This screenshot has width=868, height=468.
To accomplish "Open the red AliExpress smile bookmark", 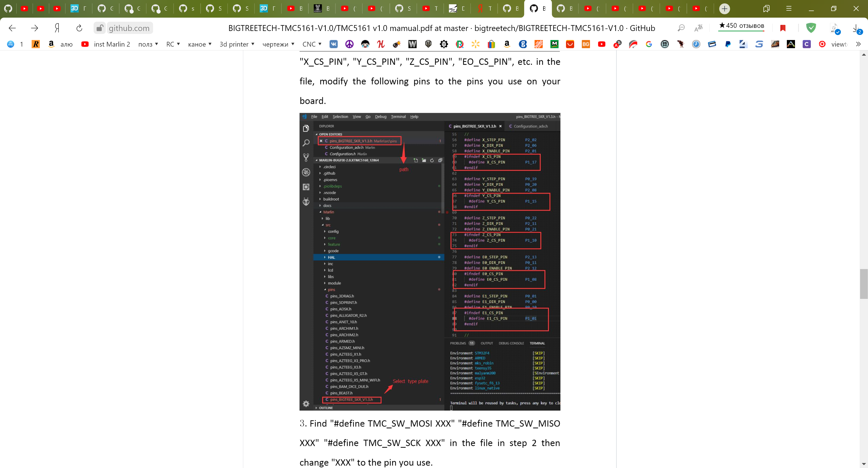I will 570,44.
